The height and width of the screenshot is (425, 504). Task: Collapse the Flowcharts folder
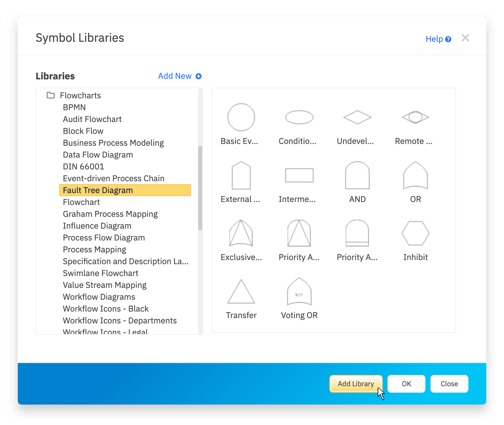tap(51, 95)
